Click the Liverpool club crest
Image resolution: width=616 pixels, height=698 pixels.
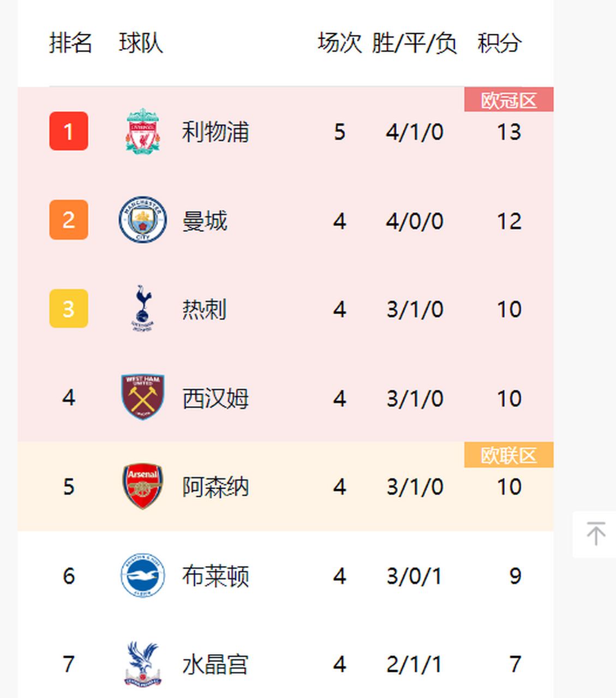click(x=142, y=132)
